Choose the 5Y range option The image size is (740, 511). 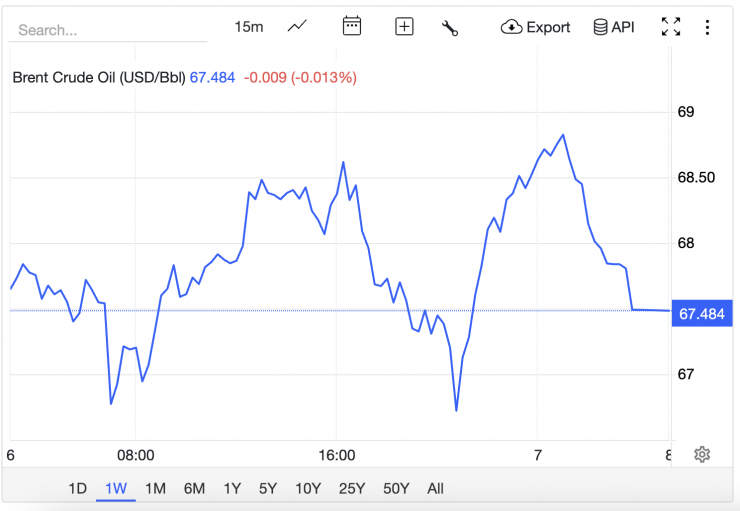(x=268, y=489)
